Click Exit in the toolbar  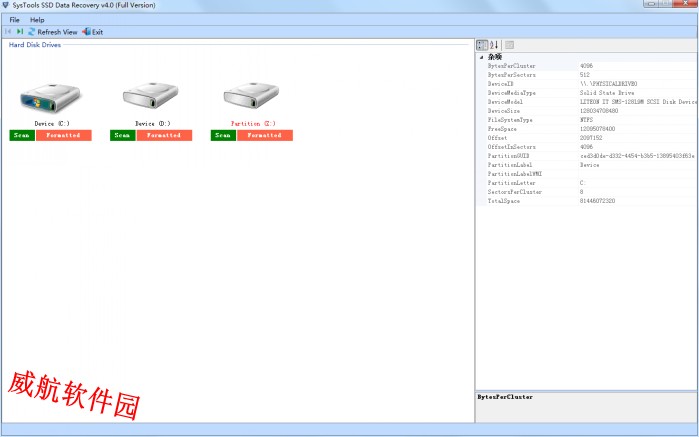click(x=93, y=32)
